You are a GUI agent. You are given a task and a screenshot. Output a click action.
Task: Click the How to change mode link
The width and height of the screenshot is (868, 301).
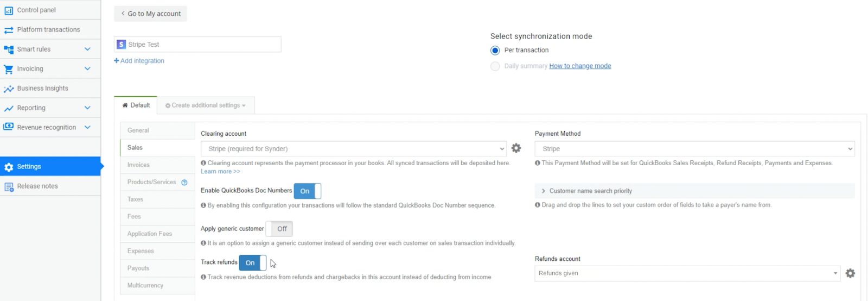(580, 66)
